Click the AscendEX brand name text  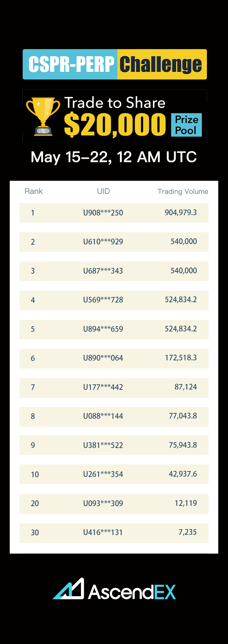click(132, 592)
